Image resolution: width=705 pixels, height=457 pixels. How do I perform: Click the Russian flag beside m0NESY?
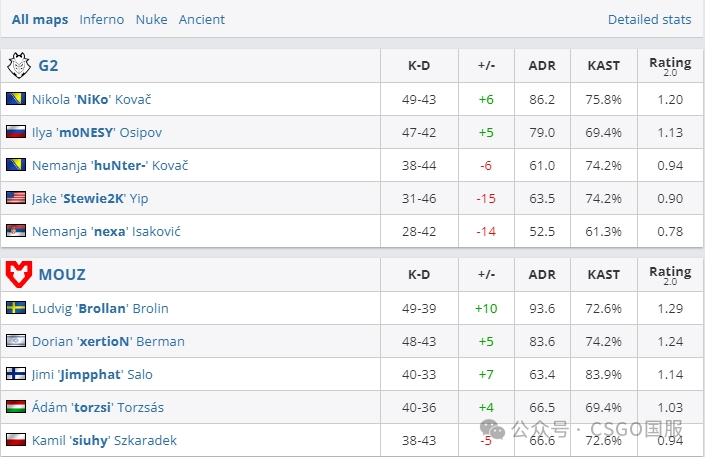coord(16,132)
